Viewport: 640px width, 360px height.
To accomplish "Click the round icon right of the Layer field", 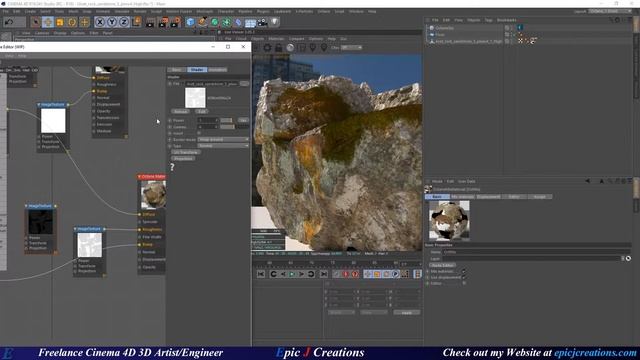I will pos(628,258).
